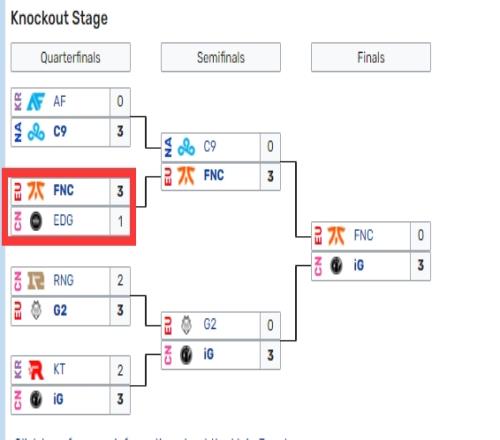
Task: Click the Afreeca Freecs logo in quarterfinals
Action: (35, 102)
